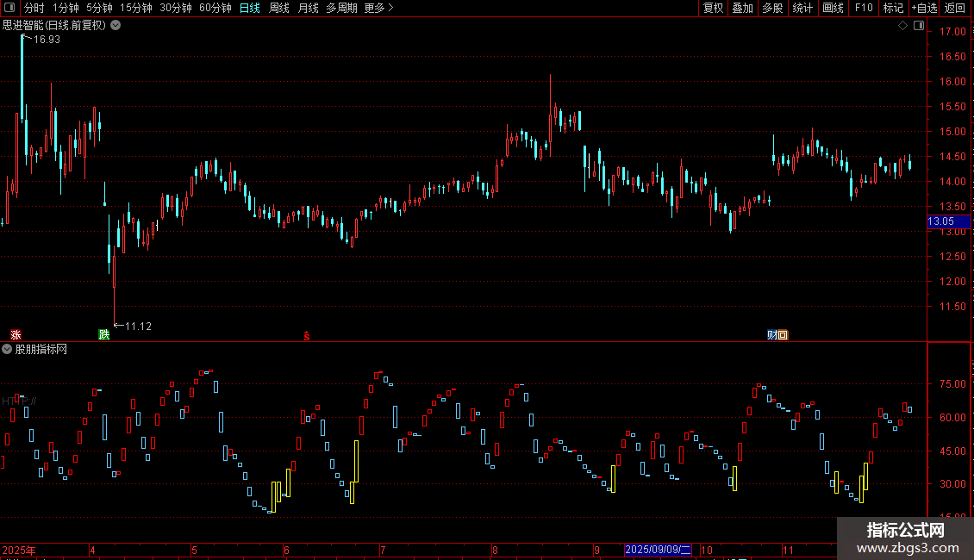This screenshot has width=974, height=560.
Task: Select the 1分钟 period
Action: pos(66,8)
